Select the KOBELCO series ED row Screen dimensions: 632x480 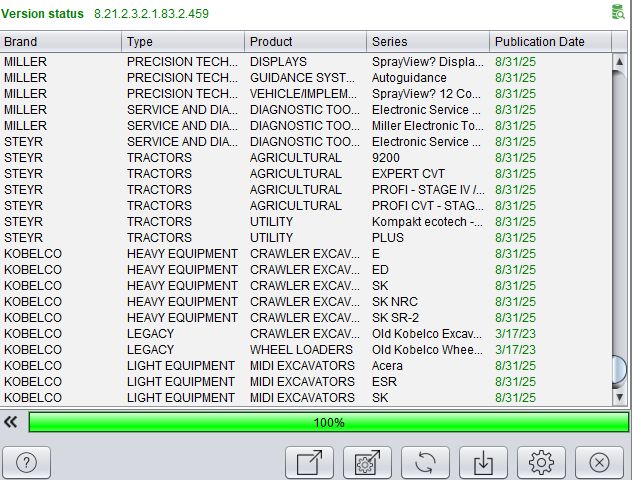tap(306, 270)
